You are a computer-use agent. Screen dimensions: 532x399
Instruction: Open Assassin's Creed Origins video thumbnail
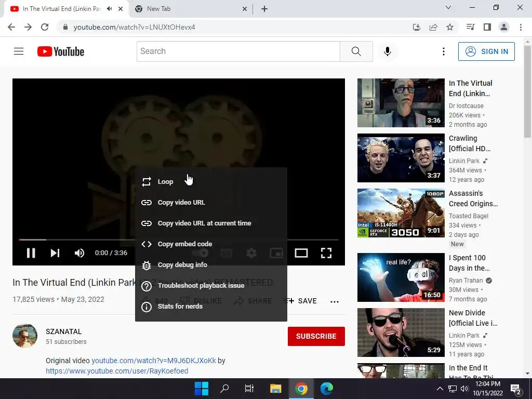click(401, 213)
